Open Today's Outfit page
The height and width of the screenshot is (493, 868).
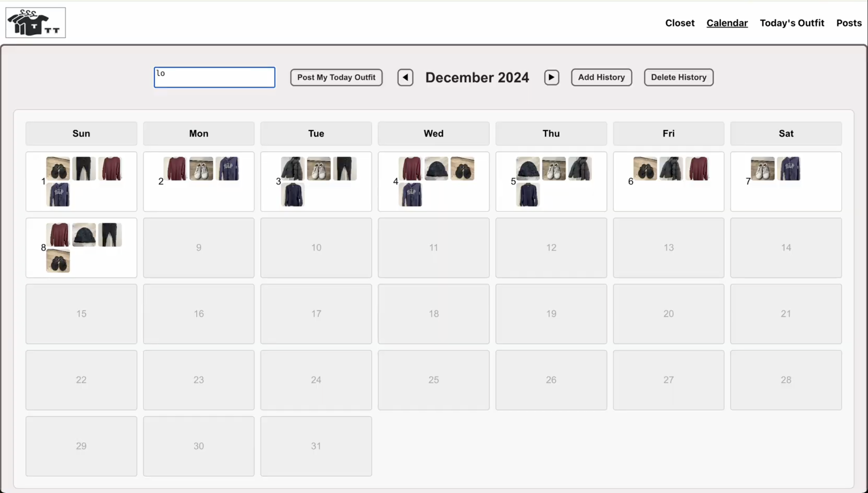pos(792,23)
